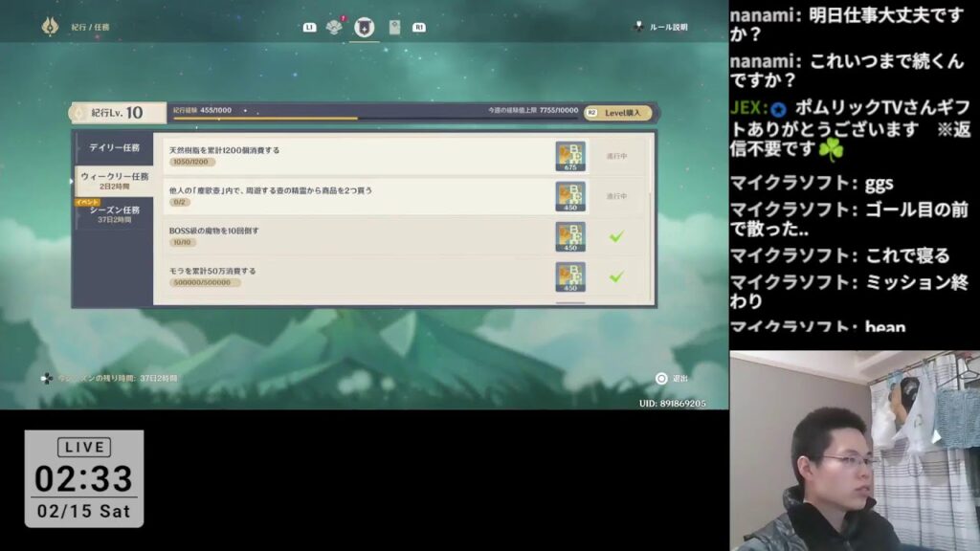Click the Level購入 button

[619, 113]
